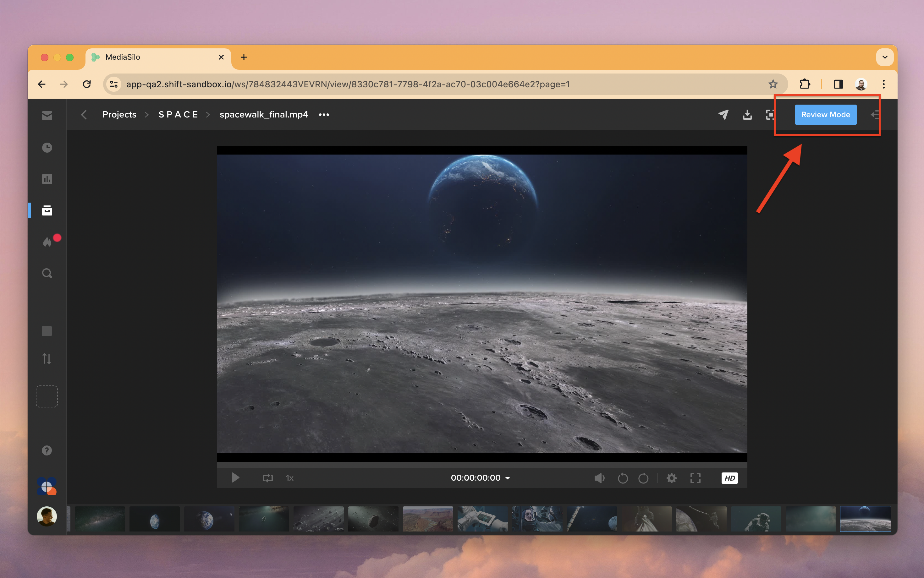The width and height of the screenshot is (924, 578).
Task: Open the recent activity clock icon
Action: pyautogui.click(x=47, y=148)
